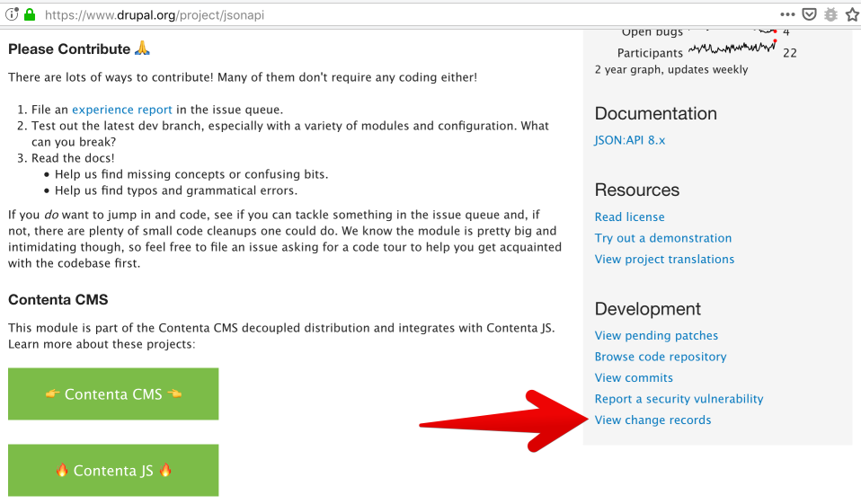Bookmark this page with the star icon
Image resolution: width=861 pixels, height=504 pixels.
[x=853, y=14]
